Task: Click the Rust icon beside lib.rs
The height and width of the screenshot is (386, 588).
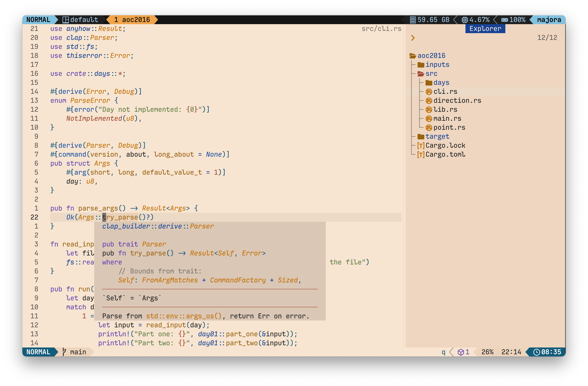Action: click(x=429, y=110)
